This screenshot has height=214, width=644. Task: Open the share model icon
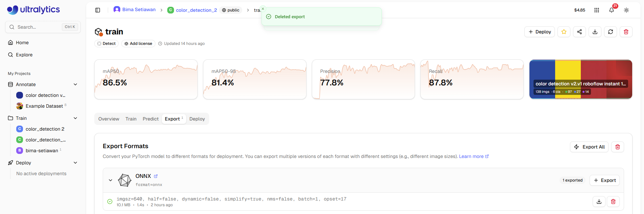pyautogui.click(x=579, y=32)
